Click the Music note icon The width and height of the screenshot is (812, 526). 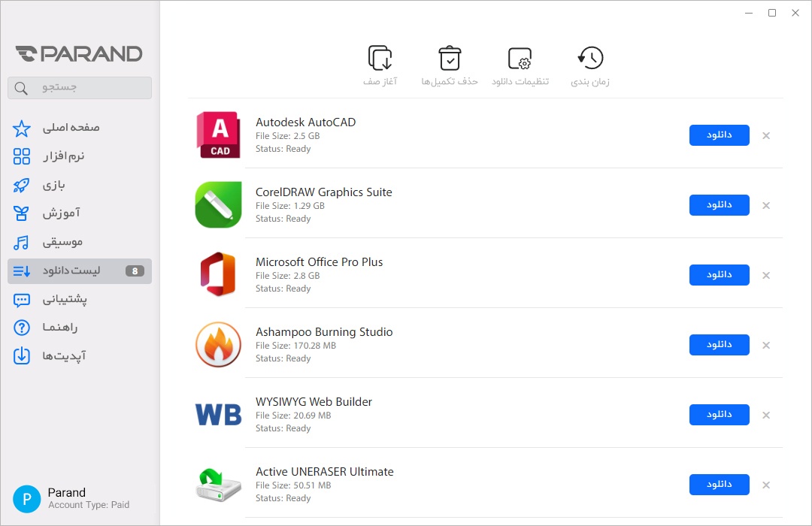[21, 242]
